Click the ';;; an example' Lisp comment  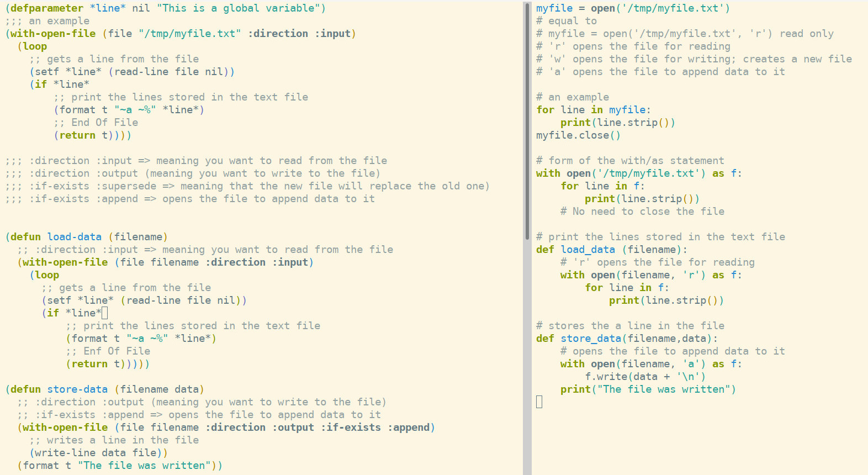47,21
